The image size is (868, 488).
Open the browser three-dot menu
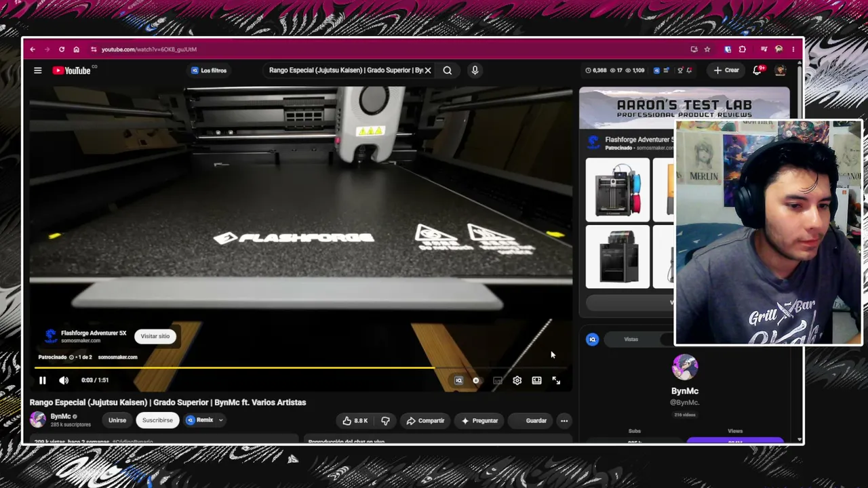(x=793, y=49)
